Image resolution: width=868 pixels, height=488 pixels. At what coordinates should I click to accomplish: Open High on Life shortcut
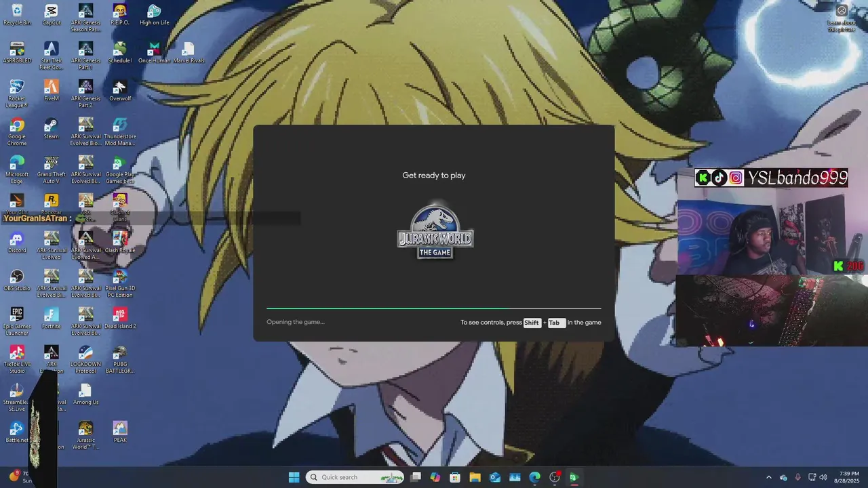(x=154, y=15)
